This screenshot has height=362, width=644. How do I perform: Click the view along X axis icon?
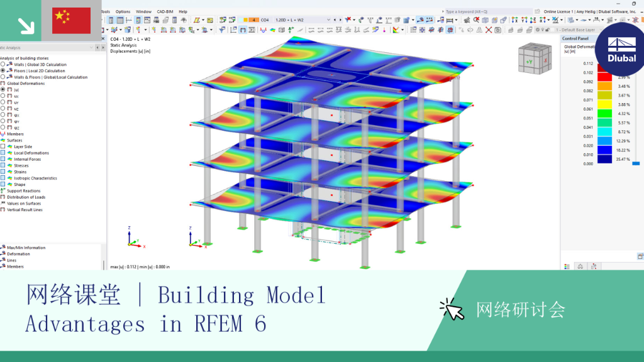(514, 20)
